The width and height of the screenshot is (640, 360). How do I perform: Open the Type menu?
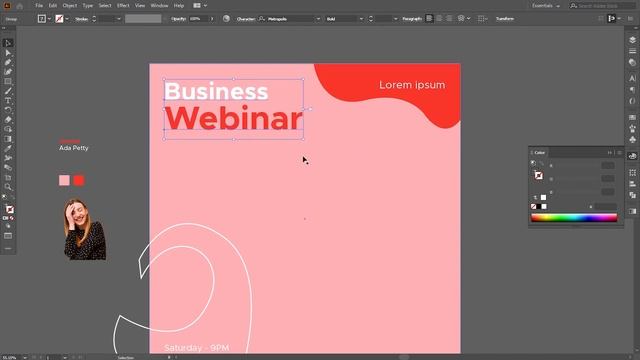point(88,6)
